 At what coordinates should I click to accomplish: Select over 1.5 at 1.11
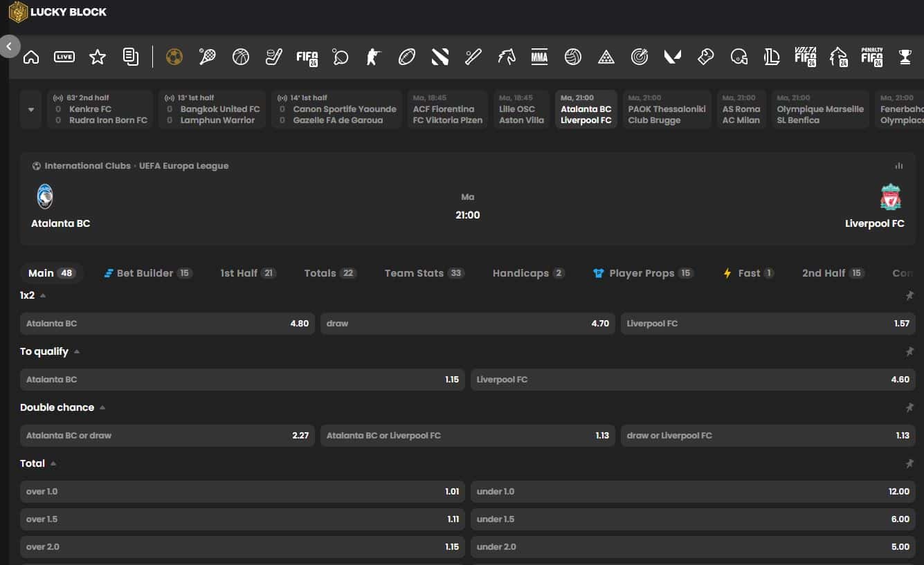(x=242, y=519)
